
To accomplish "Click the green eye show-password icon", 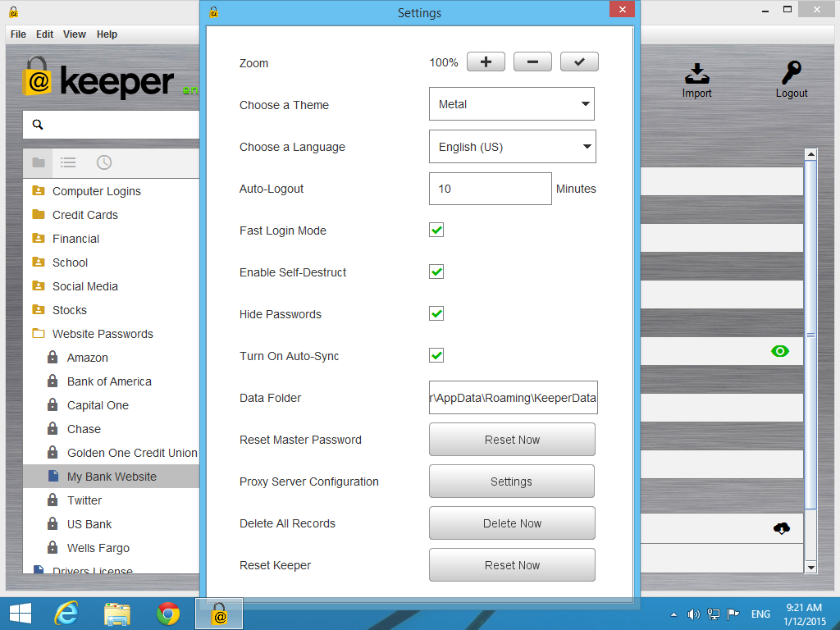I will coord(780,351).
